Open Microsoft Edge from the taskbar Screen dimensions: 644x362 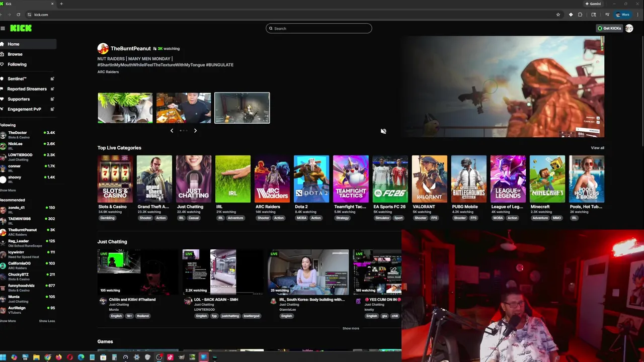click(x=80, y=357)
